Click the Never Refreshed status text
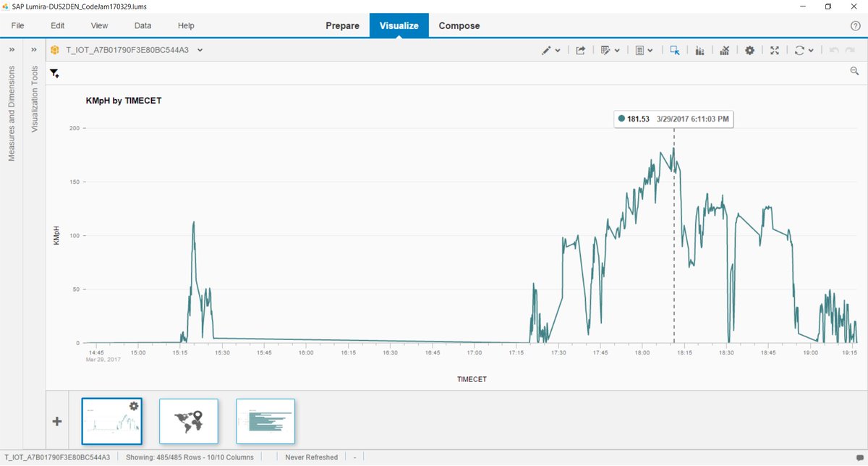The width and height of the screenshot is (868, 466). (311, 457)
